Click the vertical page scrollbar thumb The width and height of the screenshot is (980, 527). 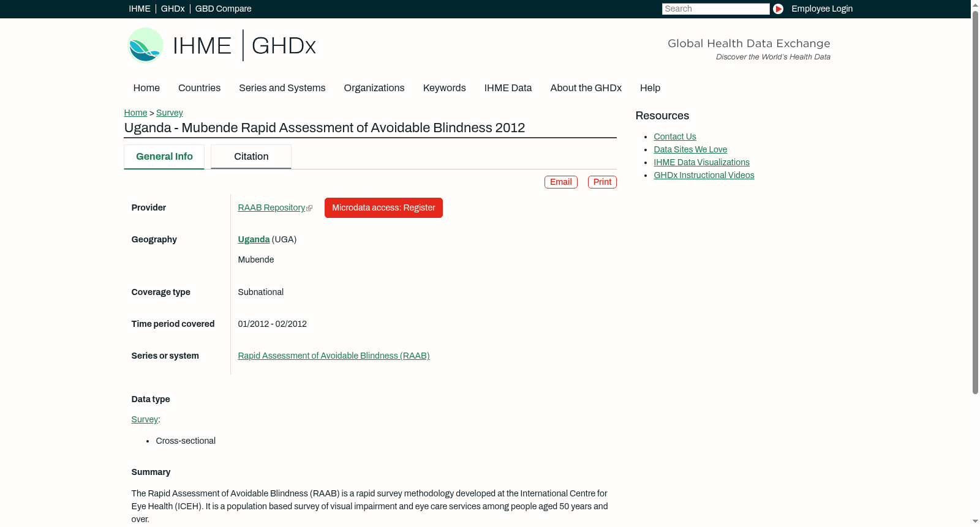click(975, 202)
